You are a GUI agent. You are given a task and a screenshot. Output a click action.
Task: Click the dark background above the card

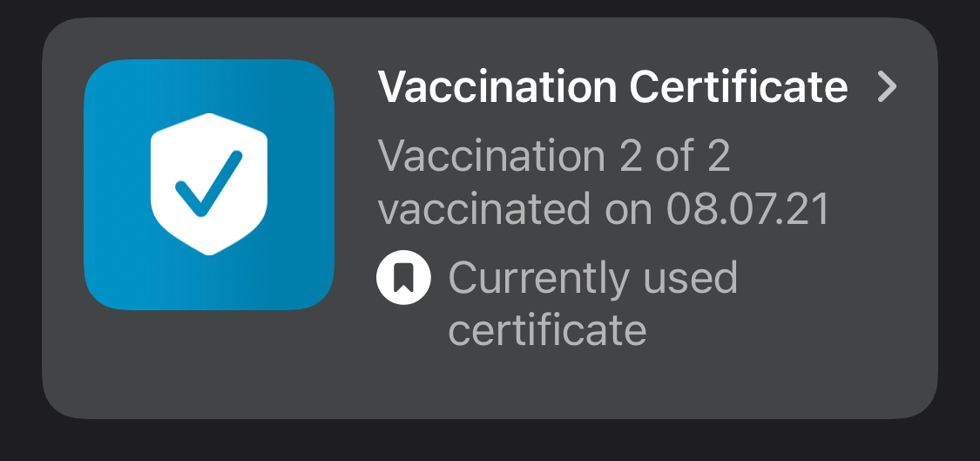pos(490,8)
